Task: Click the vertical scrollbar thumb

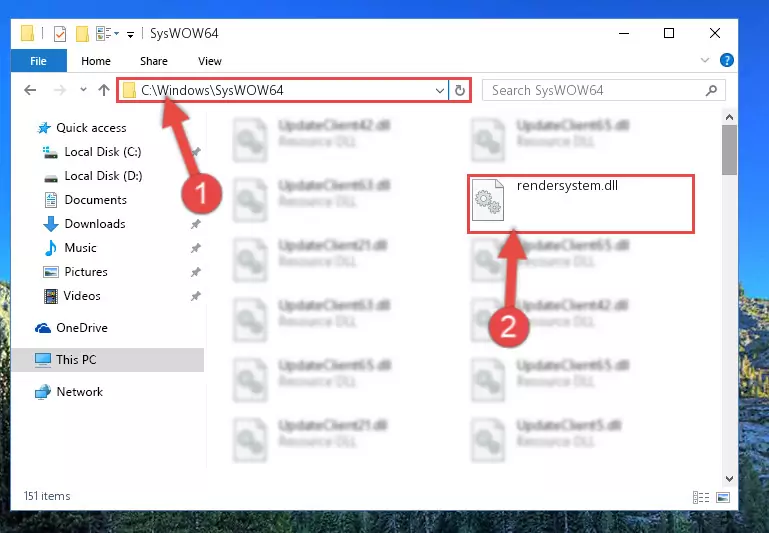Action: [729, 150]
